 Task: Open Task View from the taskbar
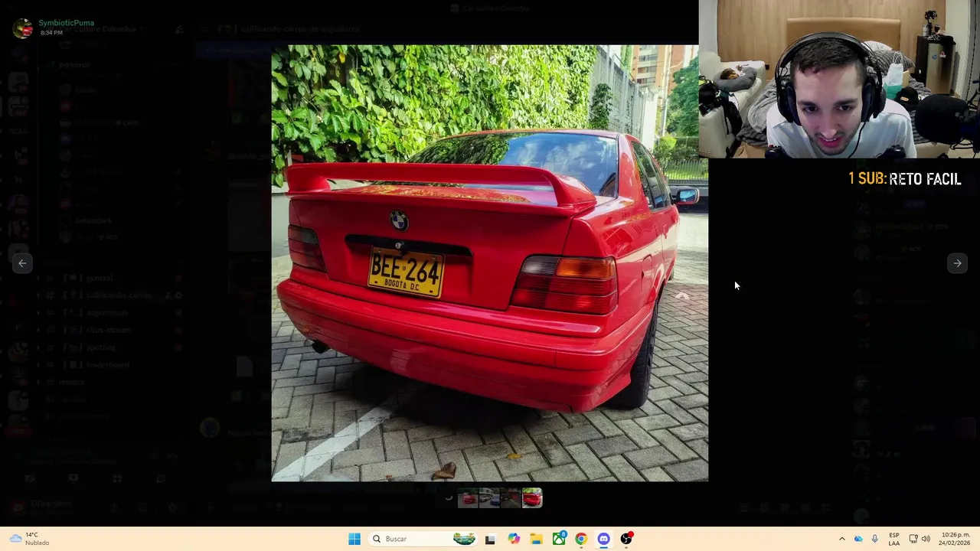coord(490,539)
